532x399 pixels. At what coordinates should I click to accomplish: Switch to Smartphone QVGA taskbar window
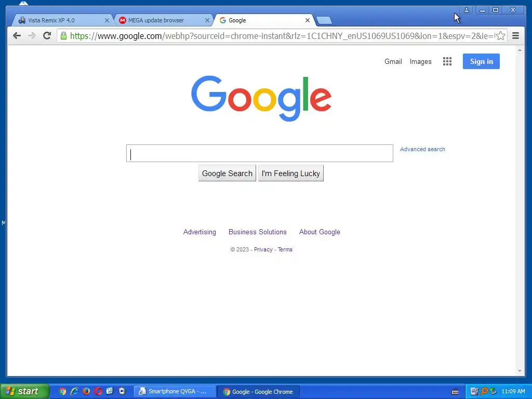[x=175, y=392]
